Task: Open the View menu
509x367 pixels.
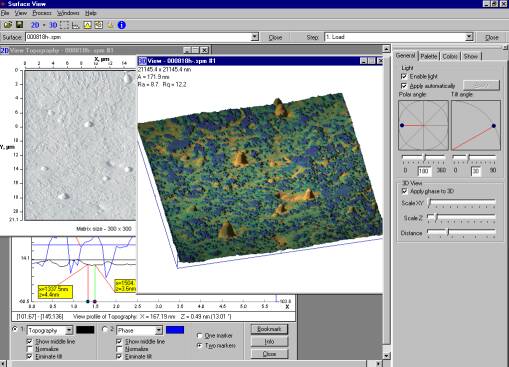Action: coord(21,13)
